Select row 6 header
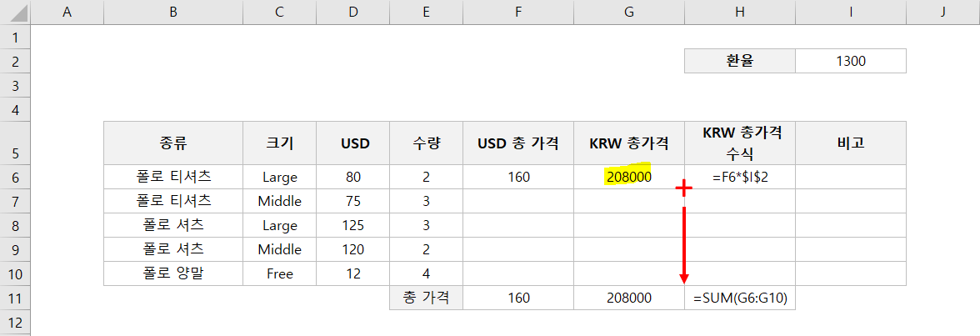This screenshot has width=980, height=336. point(15,177)
